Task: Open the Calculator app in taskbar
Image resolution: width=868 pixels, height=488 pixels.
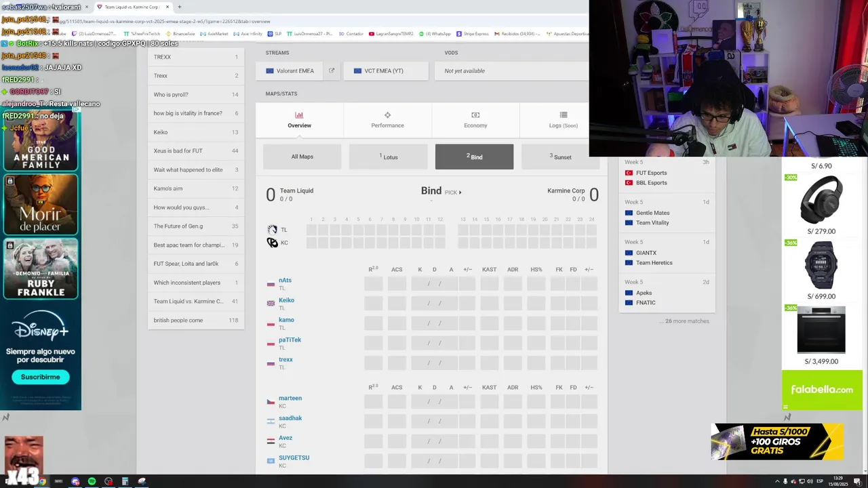Action: [125, 481]
